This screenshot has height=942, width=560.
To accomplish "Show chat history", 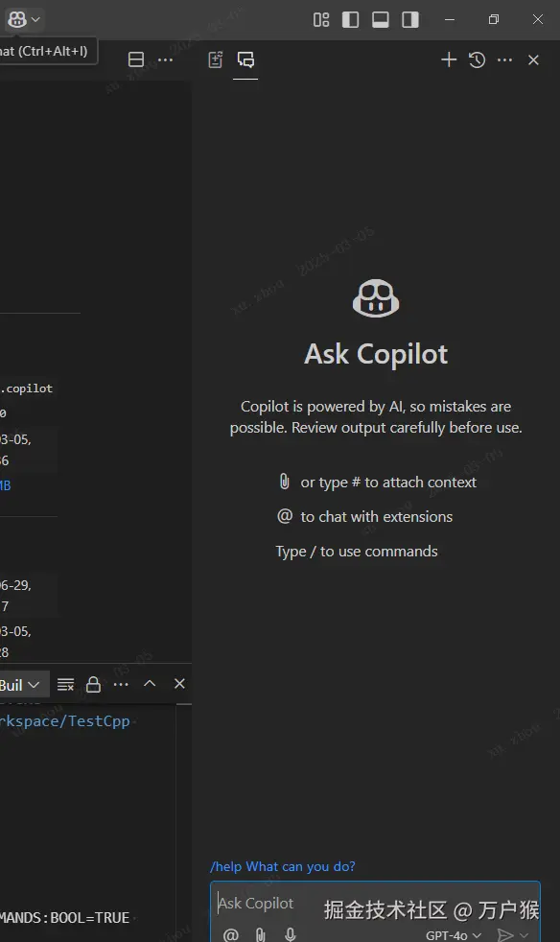I will [478, 59].
